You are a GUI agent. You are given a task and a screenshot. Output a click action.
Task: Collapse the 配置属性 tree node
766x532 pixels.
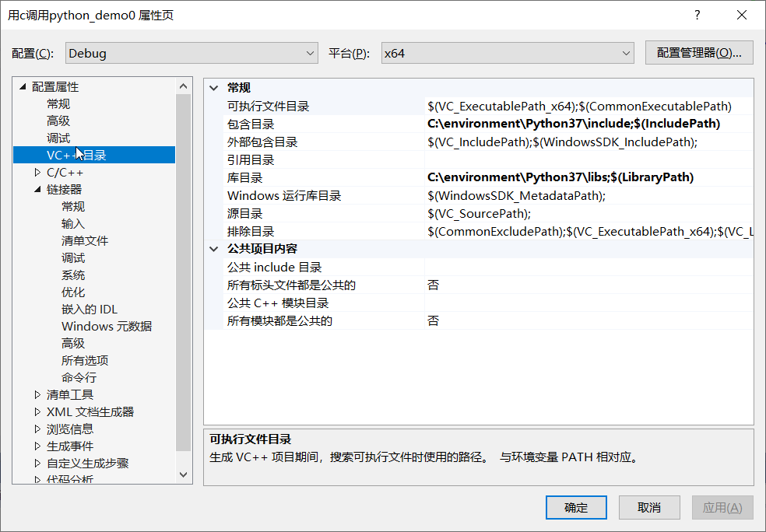coord(23,87)
